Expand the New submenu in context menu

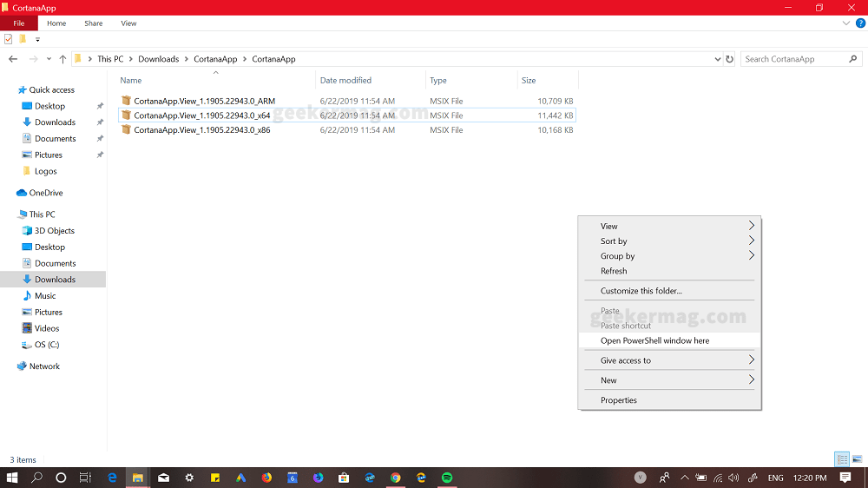[x=669, y=380]
